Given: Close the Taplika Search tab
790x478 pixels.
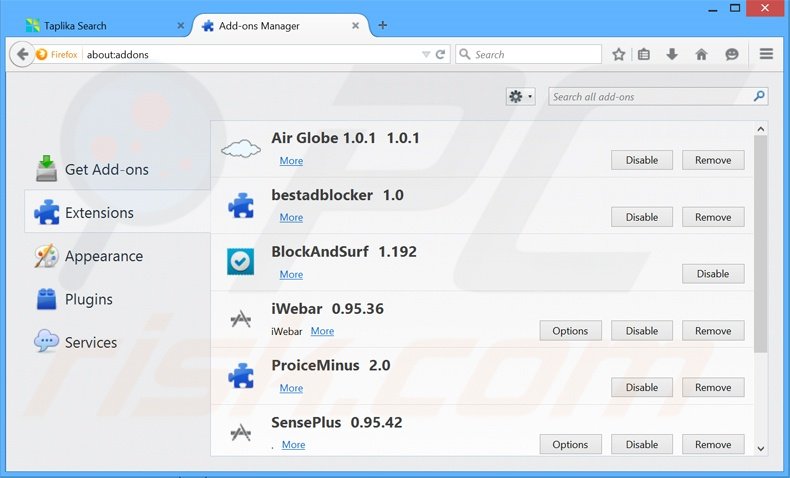Looking at the screenshot, I should pyautogui.click(x=180, y=25).
